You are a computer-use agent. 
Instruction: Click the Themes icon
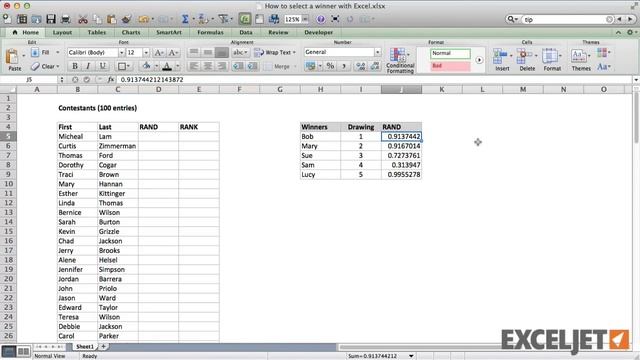point(579,56)
